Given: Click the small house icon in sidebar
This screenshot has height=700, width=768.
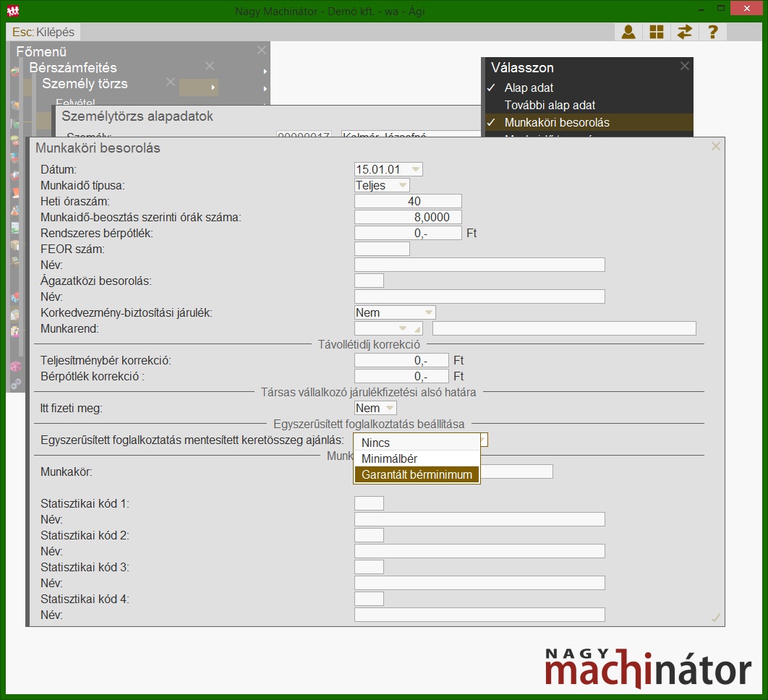Looking at the screenshot, I should (15, 297).
